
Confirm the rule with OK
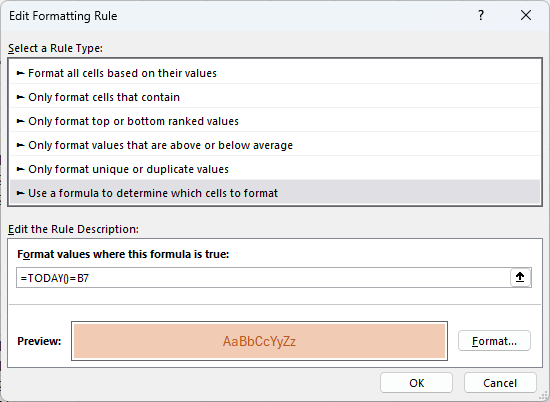416,383
